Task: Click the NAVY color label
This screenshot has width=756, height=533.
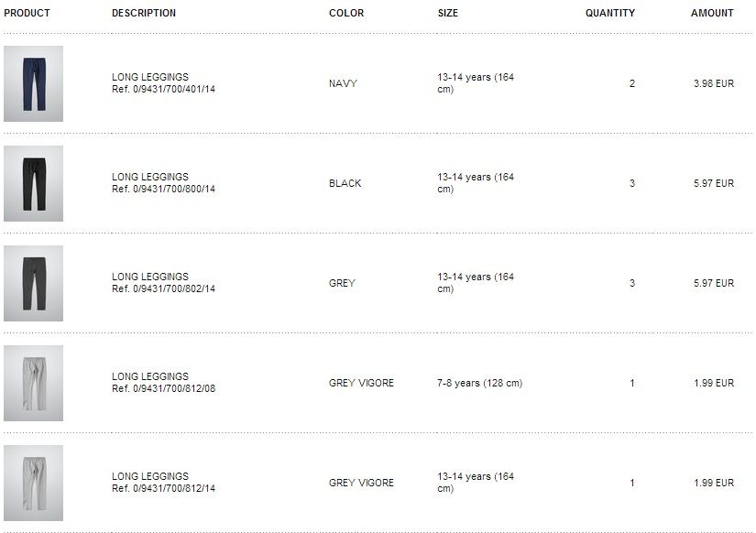Action: [x=343, y=84]
